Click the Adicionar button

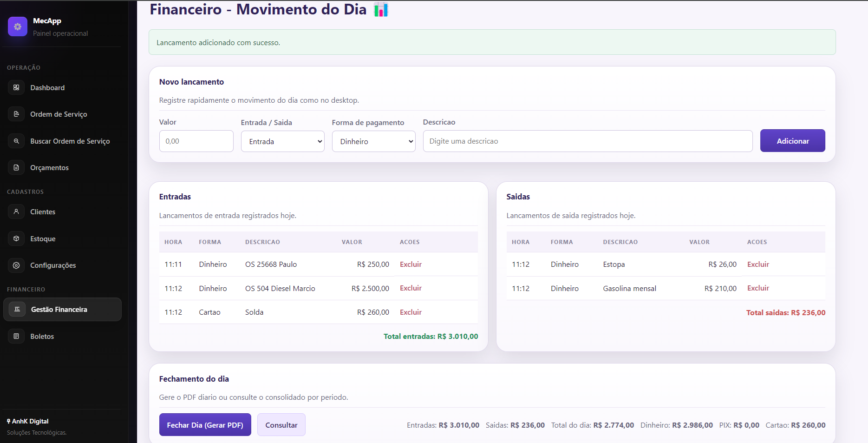point(792,140)
